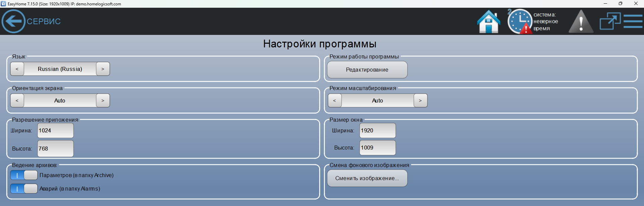Open the hamburger menu icon
Screen dimensions: 644x206
coord(633,21)
